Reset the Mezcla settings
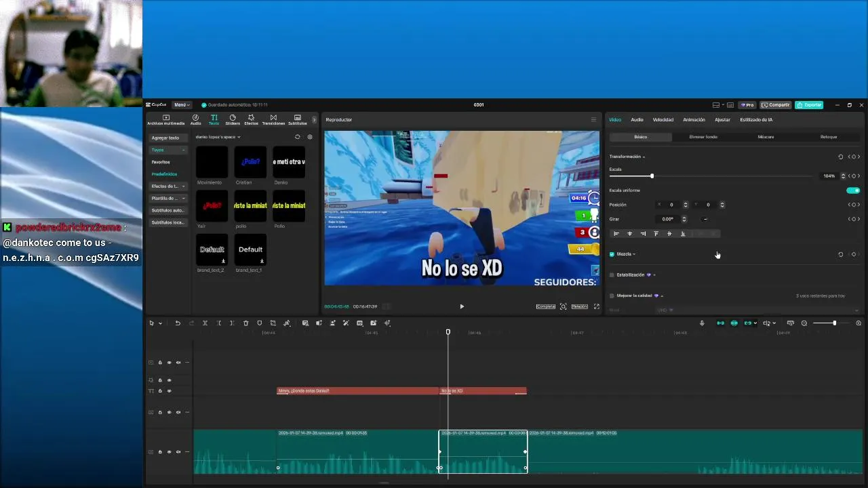Viewport: 868px width, 488px height. (841, 254)
